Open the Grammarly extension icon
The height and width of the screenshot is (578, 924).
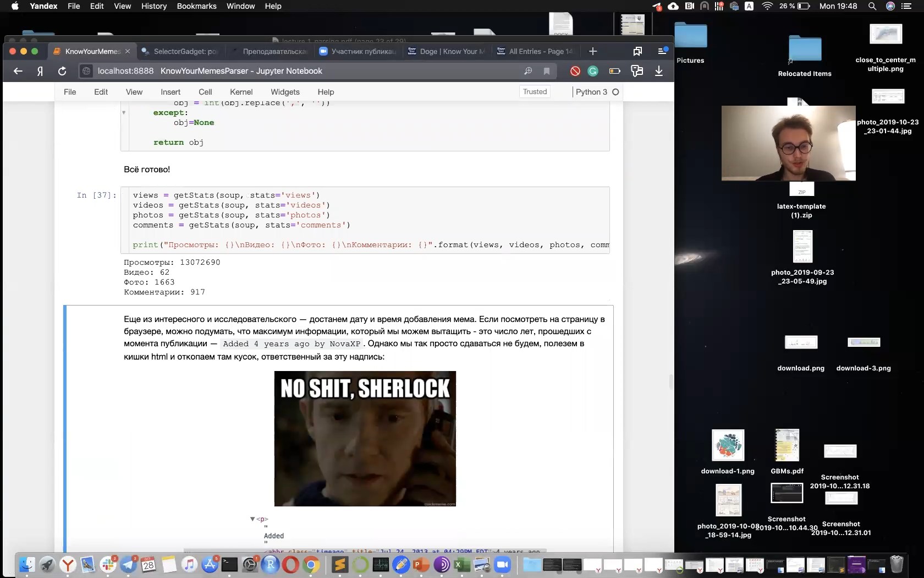pos(593,71)
